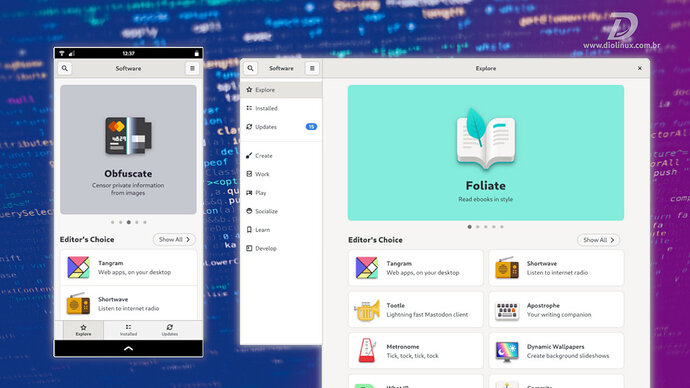
Task: Select the last carousel dot under Obfuscate
Action: [x=145, y=222]
